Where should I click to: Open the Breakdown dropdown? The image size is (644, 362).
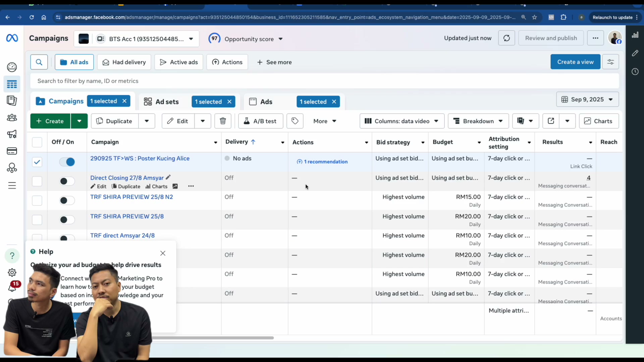point(478,121)
